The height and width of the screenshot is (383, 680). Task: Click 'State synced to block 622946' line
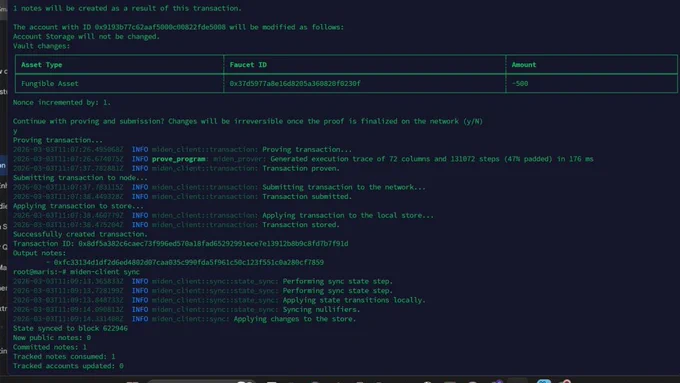click(x=70, y=328)
